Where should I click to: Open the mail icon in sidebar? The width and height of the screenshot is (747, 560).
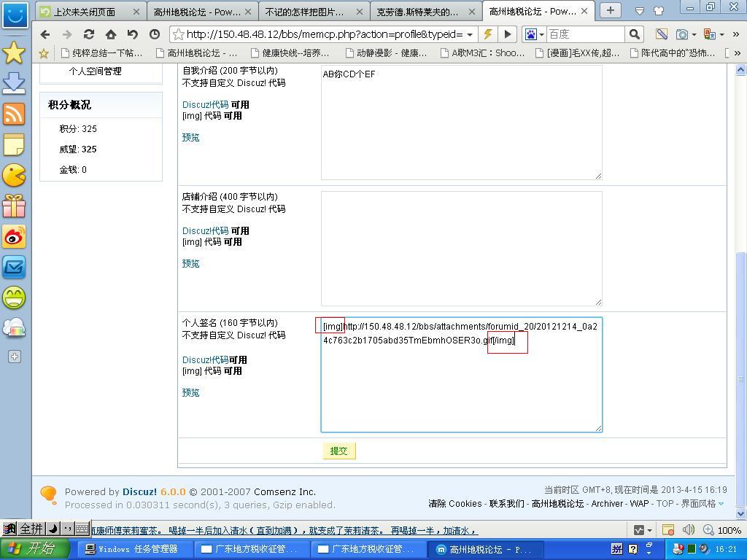click(x=14, y=267)
